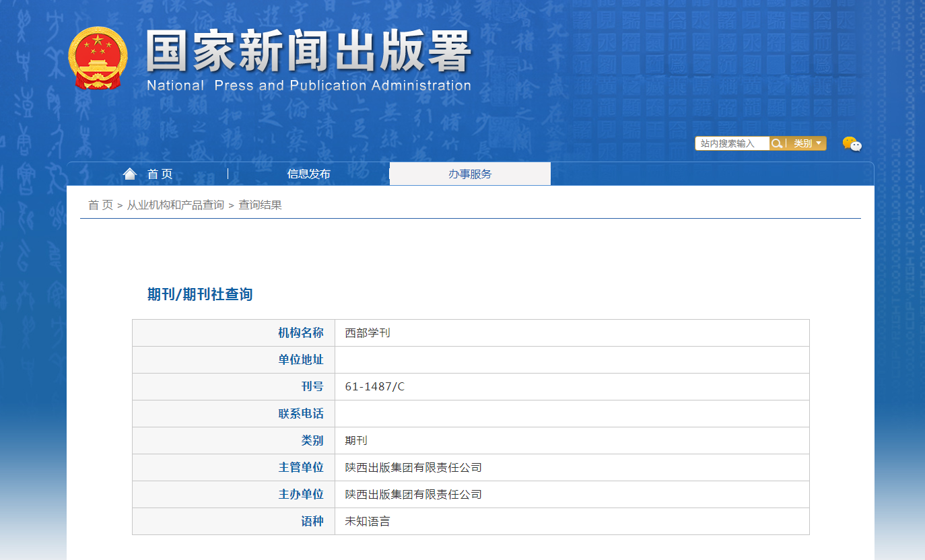The height and width of the screenshot is (560, 925).
Task: Click the English National Press and Publication Administration subtitle
Action: (x=308, y=85)
